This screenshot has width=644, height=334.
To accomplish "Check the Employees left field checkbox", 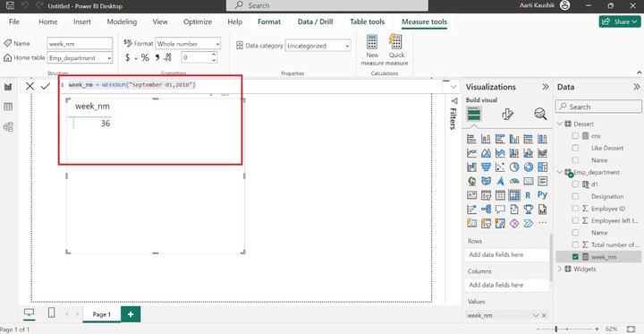I will (x=575, y=220).
